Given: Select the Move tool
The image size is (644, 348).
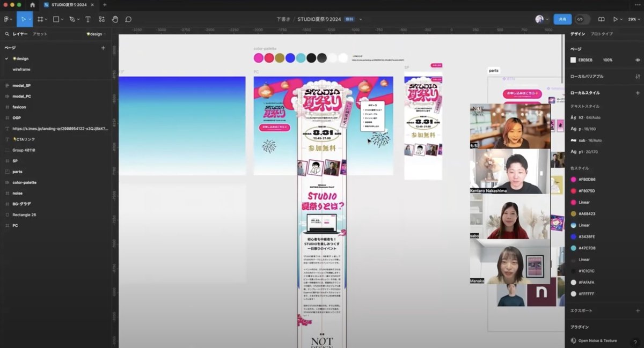Looking at the screenshot, I should point(23,19).
